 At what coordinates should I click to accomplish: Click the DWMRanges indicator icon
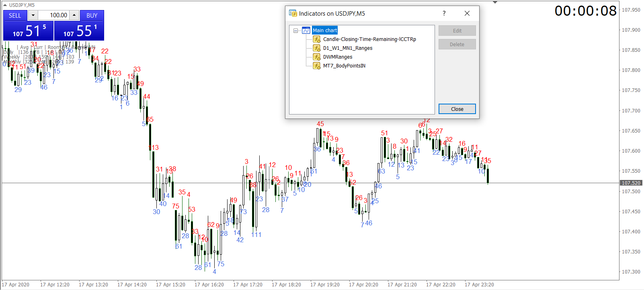[317, 57]
